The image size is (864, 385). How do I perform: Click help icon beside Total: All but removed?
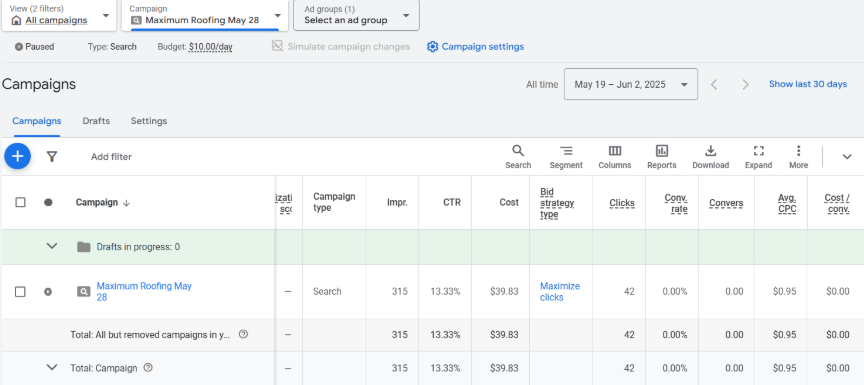coord(243,334)
